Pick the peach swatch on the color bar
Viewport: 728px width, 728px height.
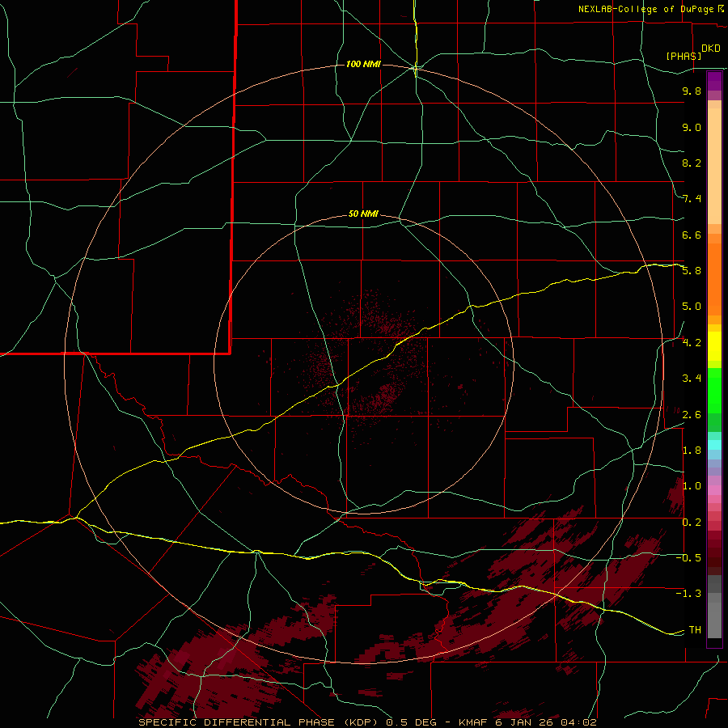pos(714,166)
